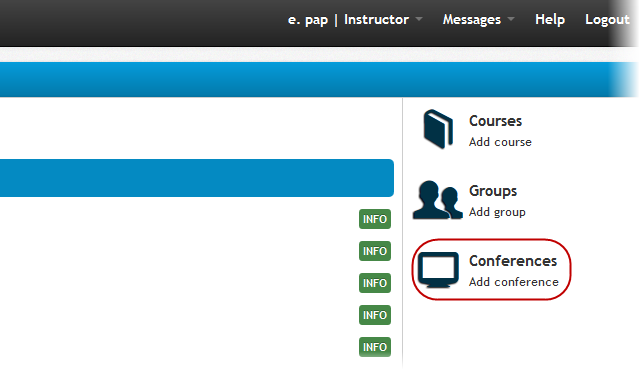The width and height of the screenshot is (640, 370).
Task: Expand the Messages dropdown arrow
Action: 511,19
